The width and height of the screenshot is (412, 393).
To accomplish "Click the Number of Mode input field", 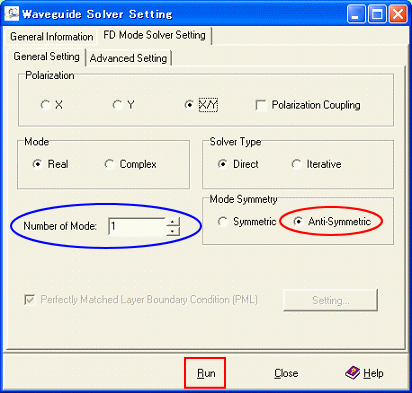I will [x=137, y=226].
